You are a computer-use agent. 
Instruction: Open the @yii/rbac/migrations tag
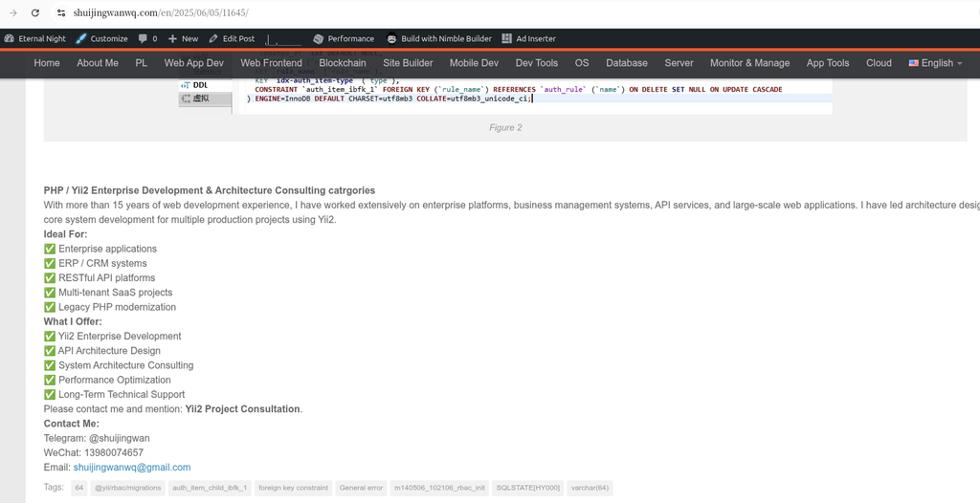click(x=127, y=488)
